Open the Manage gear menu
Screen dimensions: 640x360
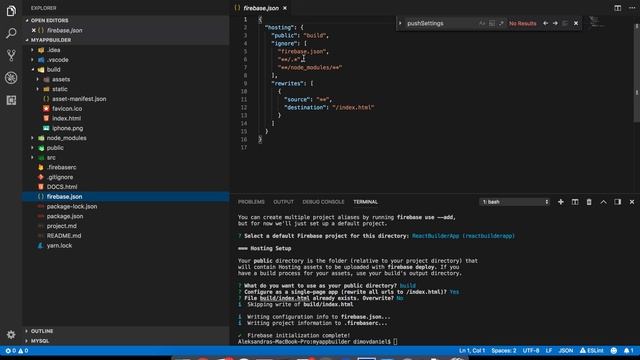11,335
